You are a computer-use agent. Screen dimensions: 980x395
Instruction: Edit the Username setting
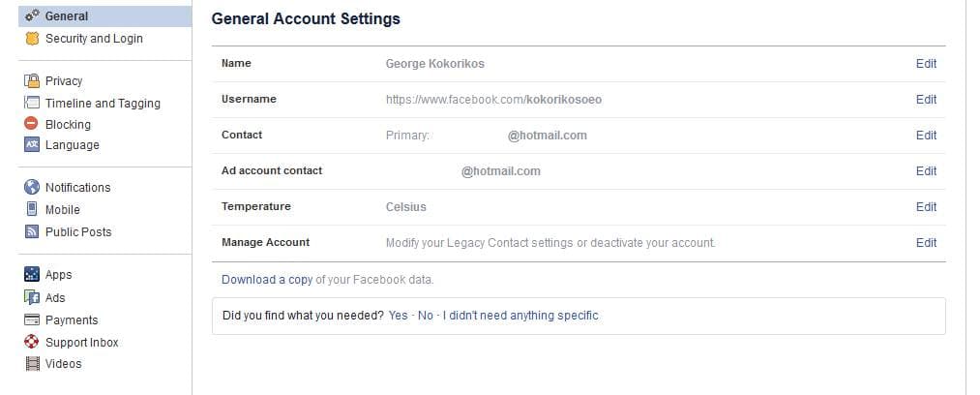pos(926,100)
